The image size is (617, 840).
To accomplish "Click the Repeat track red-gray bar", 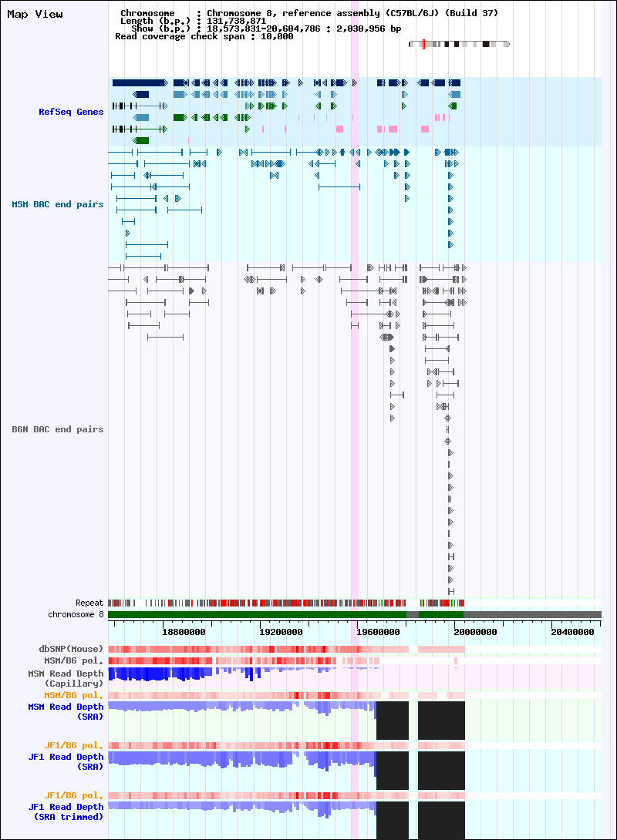I will click(x=285, y=603).
